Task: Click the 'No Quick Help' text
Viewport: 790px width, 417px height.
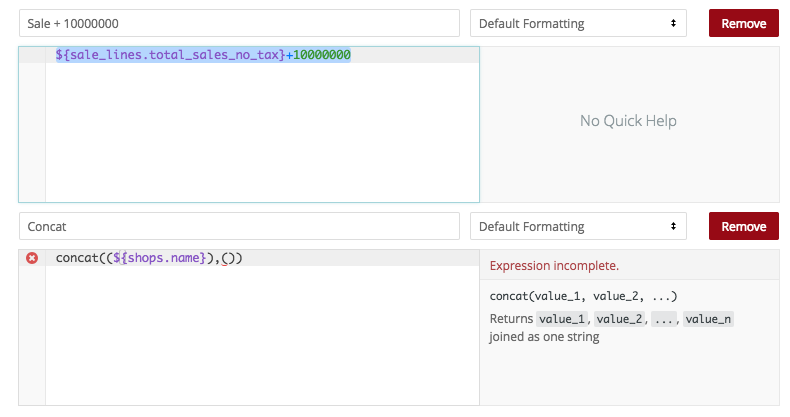Action: point(628,120)
